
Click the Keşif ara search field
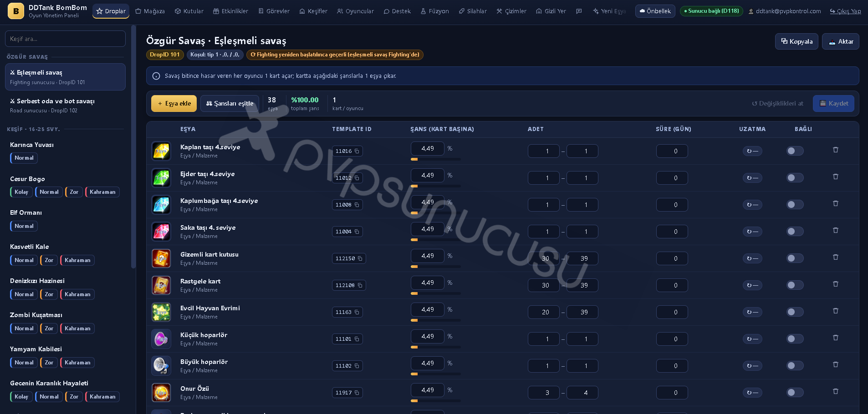[65, 39]
